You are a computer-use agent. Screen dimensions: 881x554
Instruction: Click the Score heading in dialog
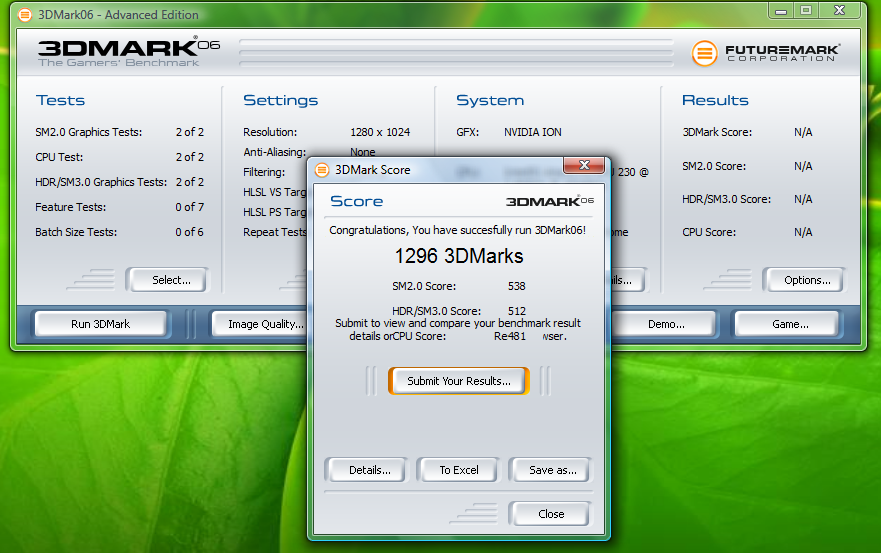pyautogui.click(x=356, y=201)
